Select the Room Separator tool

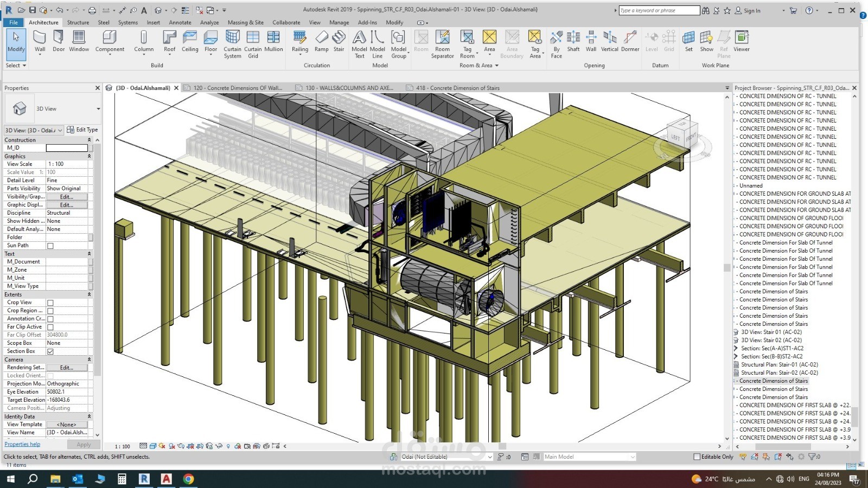coord(443,44)
